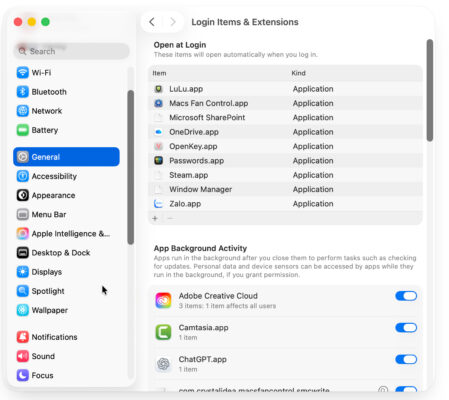Add a login item with plus button
The height and width of the screenshot is (400, 449).
(x=155, y=218)
